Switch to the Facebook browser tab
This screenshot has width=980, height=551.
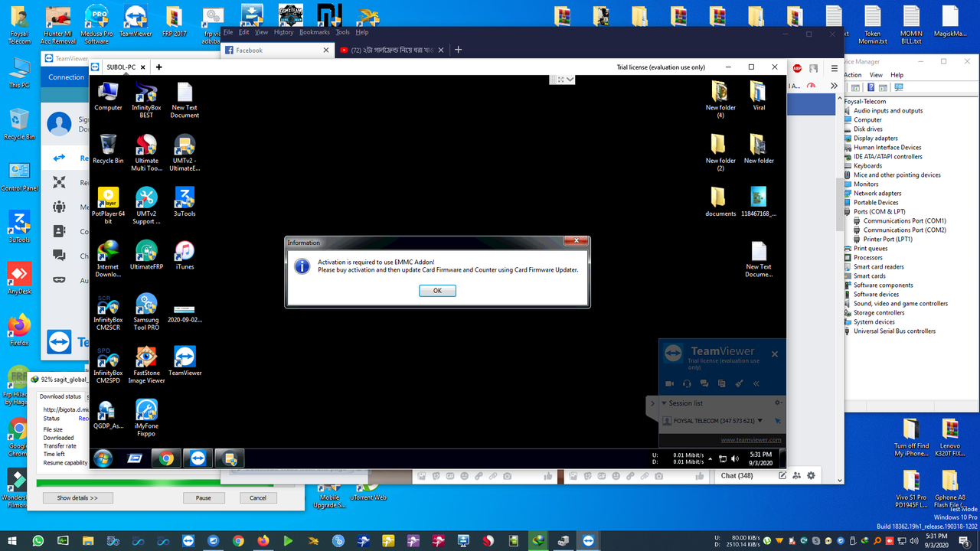pos(277,50)
